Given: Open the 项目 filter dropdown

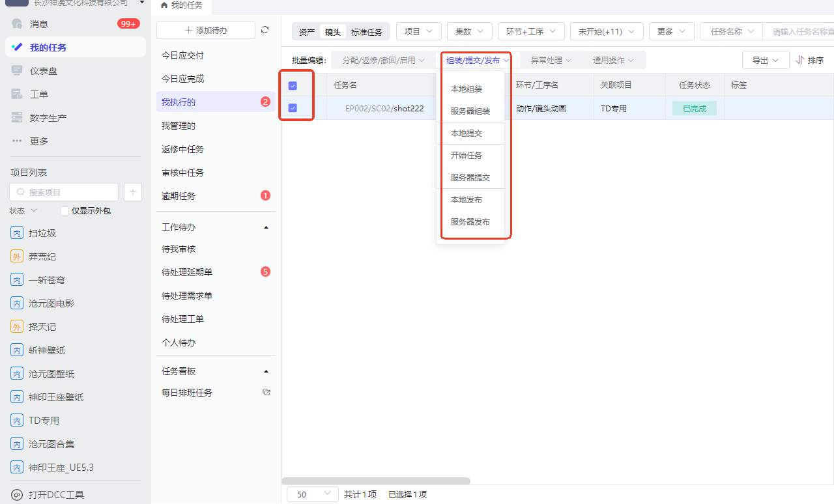Looking at the screenshot, I should point(418,31).
